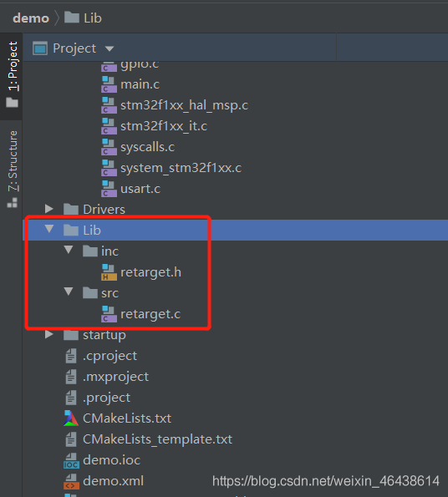Select the inc folder label
Screen dimensions: 448x497
tap(109, 251)
